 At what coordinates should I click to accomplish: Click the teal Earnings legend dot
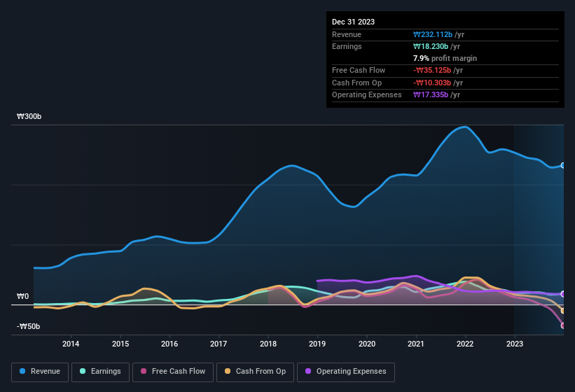click(x=83, y=371)
